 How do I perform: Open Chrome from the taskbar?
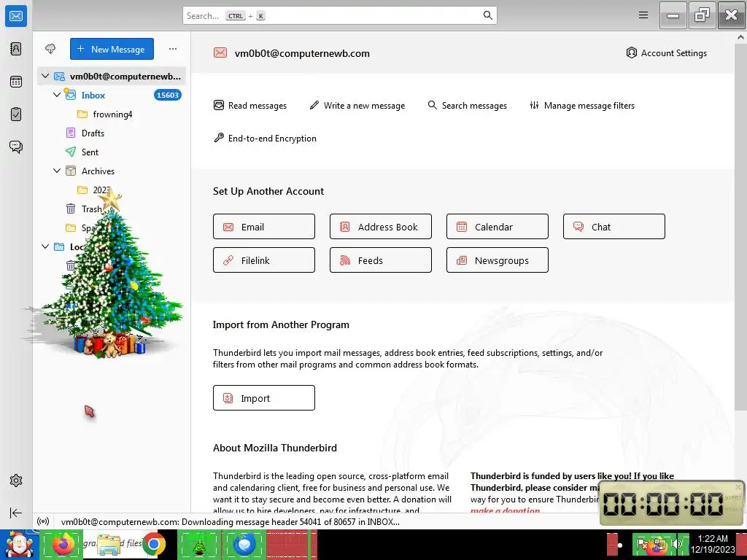click(x=153, y=544)
